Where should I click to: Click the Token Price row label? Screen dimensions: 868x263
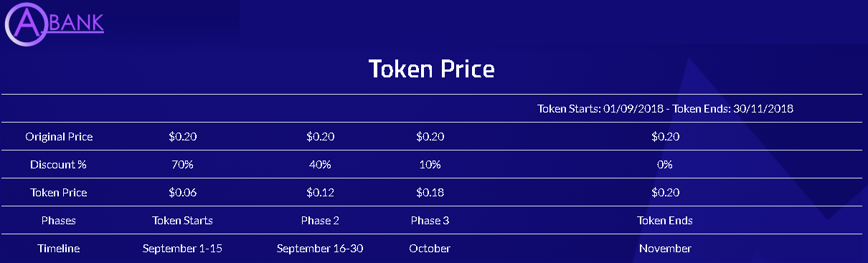(x=59, y=193)
